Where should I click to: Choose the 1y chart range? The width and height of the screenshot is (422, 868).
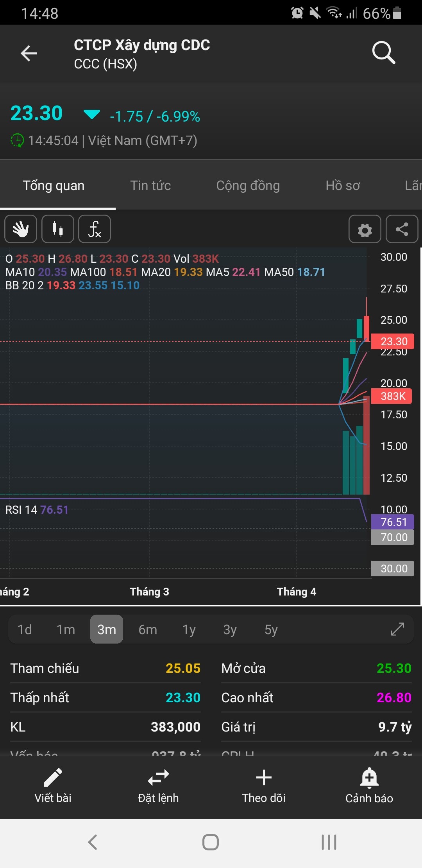[x=189, y=629]
